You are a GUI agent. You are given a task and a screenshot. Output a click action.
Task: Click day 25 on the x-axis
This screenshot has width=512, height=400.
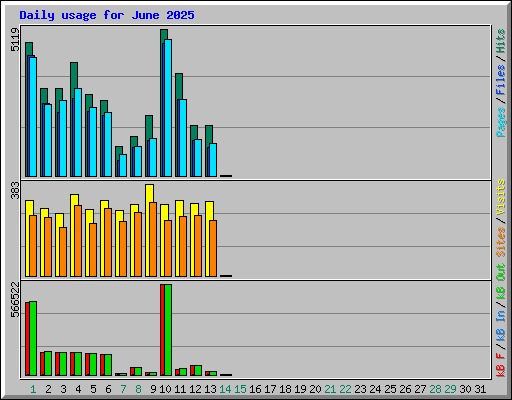(390, 389)
